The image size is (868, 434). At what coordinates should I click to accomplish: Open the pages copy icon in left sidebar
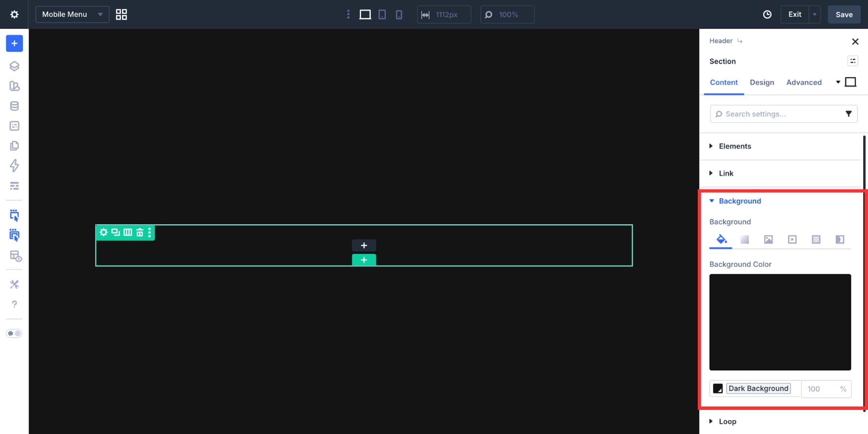tap(14, 146)
